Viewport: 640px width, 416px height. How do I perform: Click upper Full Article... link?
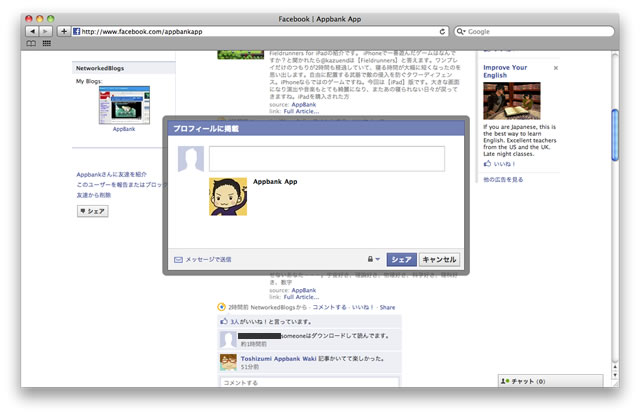301,111
